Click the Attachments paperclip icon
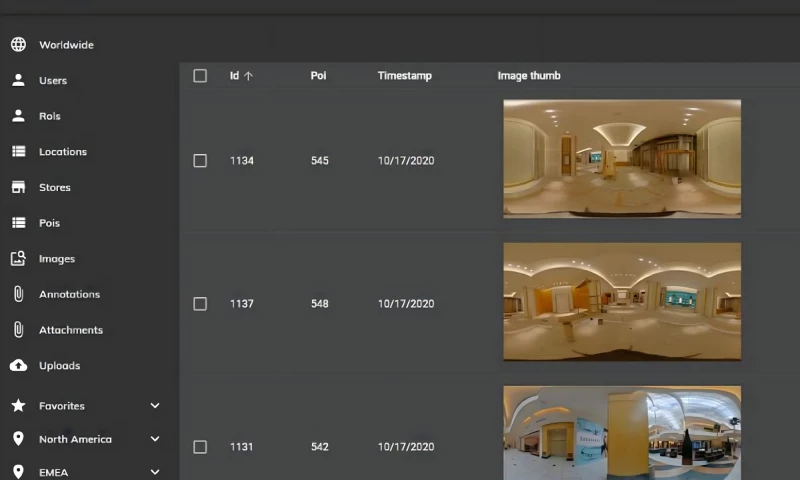The height and width of the screenshot is (480, 800). coord(18,330)
